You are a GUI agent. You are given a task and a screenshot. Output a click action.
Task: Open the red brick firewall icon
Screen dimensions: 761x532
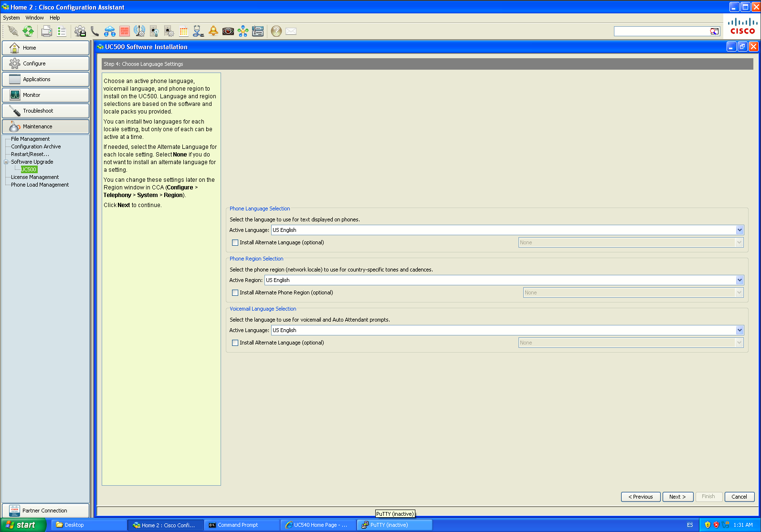(125, 31)
